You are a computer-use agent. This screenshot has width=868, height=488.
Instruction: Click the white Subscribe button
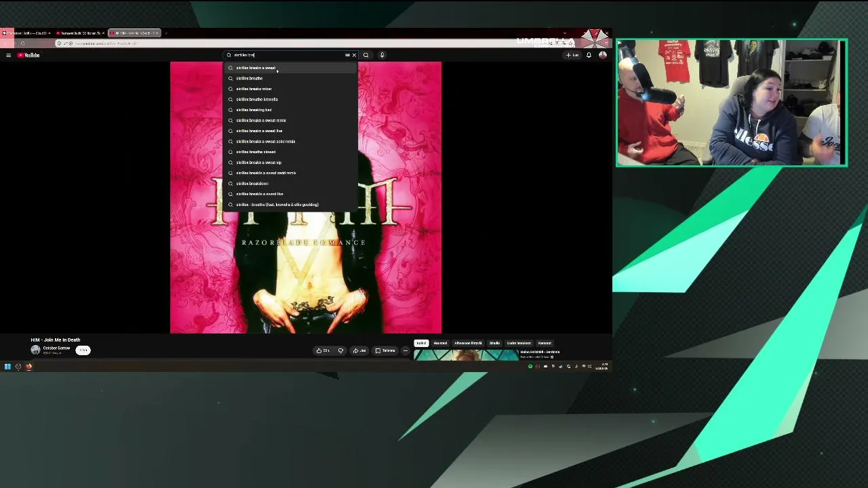coord(83,350)
